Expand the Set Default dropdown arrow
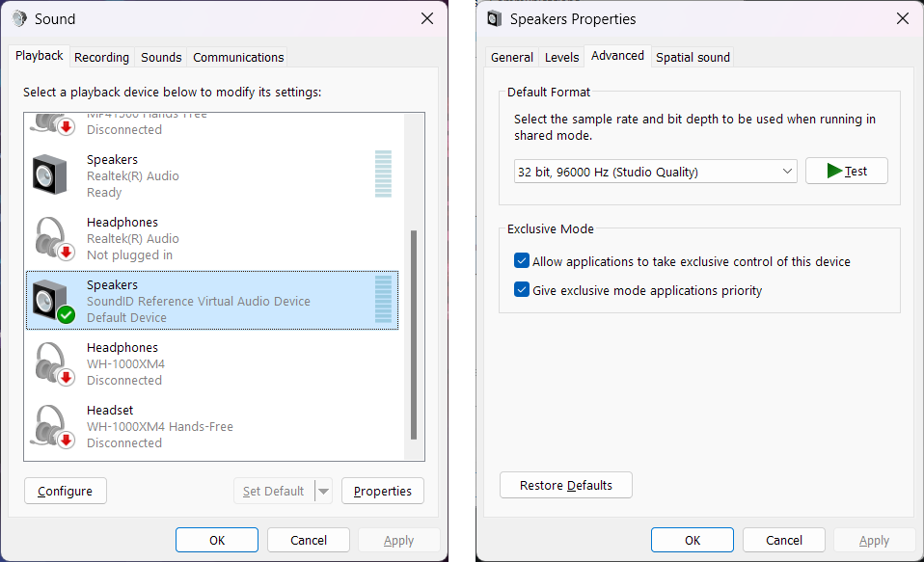 (324, 491)
